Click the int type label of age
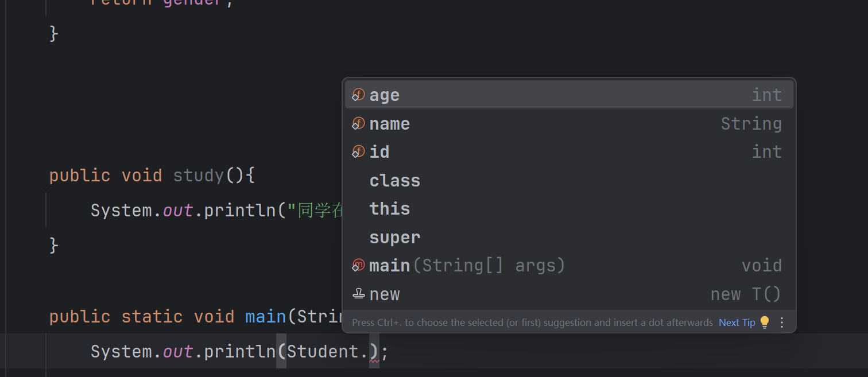The width and height of the screenshot is (868, 377). (767, 95)
